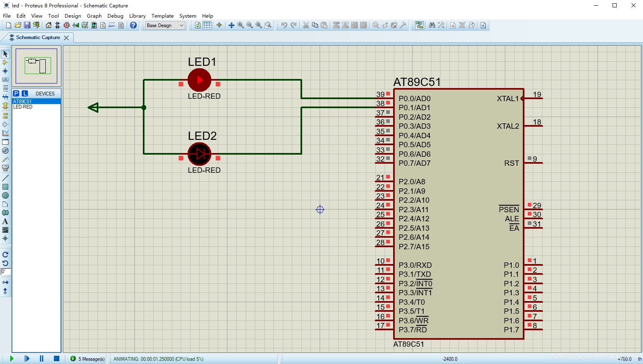Activate the Wire Label Mode tool

coord(5,80)
